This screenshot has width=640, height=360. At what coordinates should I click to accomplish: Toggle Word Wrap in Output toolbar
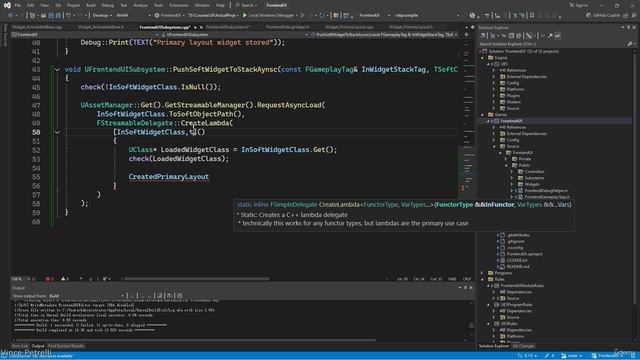[x=169, y=296]
